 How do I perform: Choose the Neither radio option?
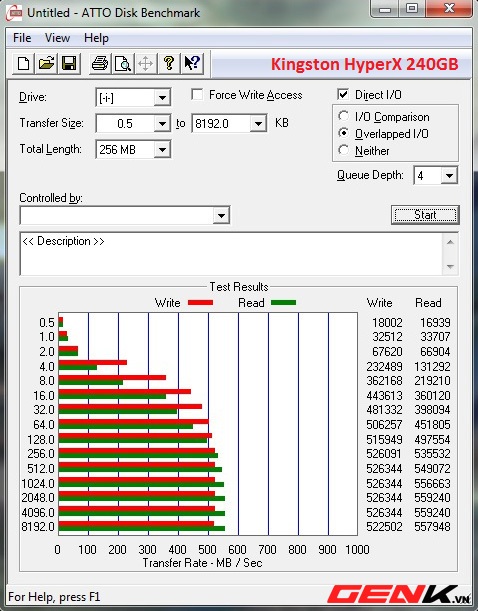[343, 150]
